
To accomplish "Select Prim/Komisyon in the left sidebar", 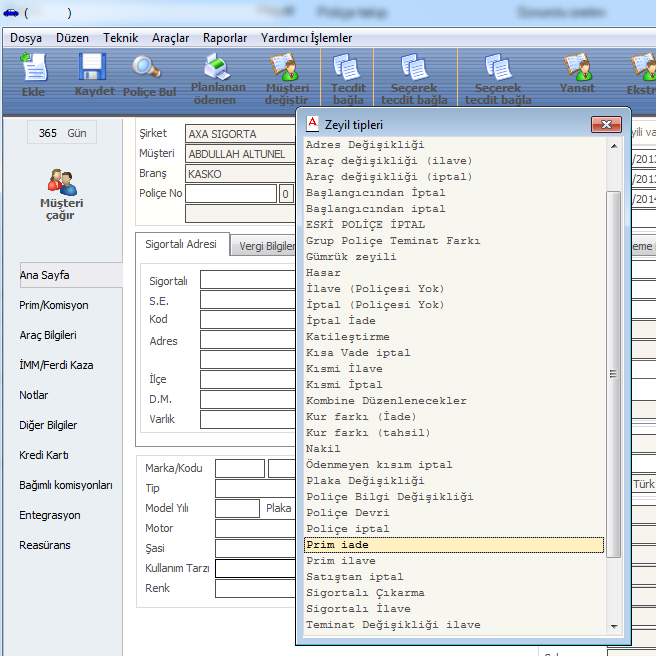I will pyautogui.click(x=54, y=305).
